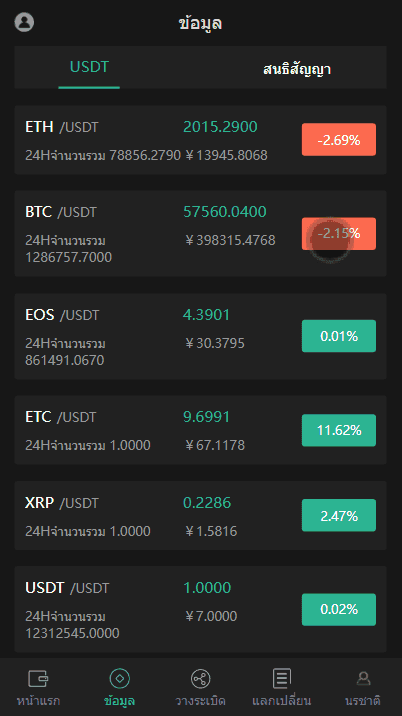
Task: Tap the share icon for วางระเบิด
Action: click(201, 679)
